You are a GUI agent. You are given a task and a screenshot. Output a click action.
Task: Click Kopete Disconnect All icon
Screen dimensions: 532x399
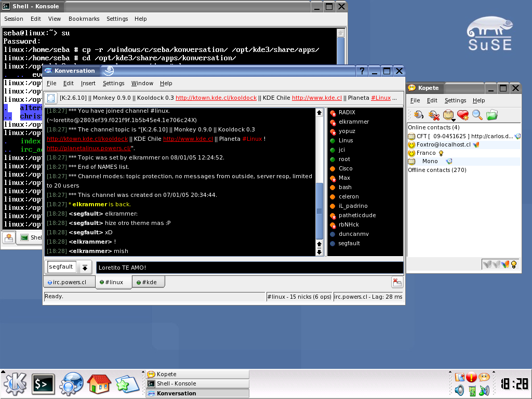pyautogui.click(x=433, y=115)
